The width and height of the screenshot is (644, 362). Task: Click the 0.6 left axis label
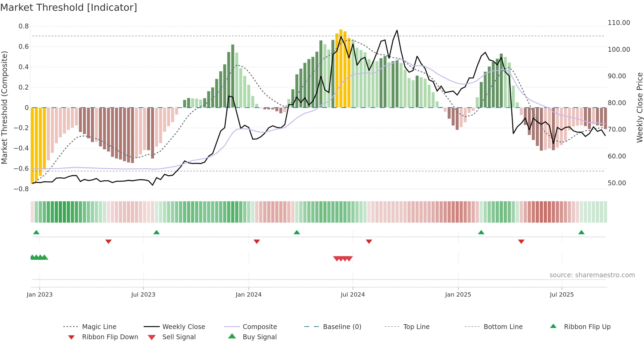[24, 47]
